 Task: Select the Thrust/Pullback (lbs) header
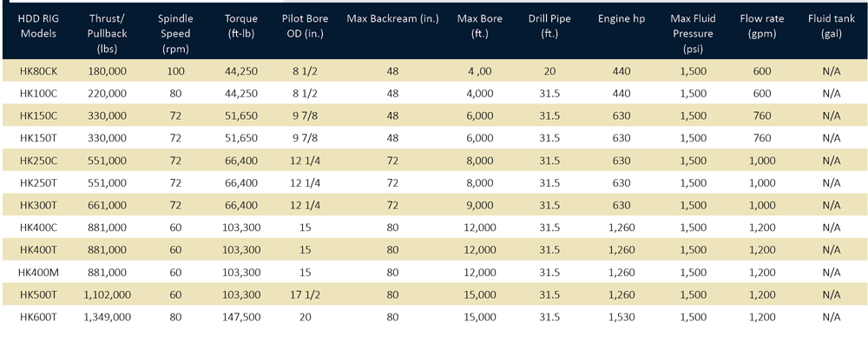(x=108, y=33)
